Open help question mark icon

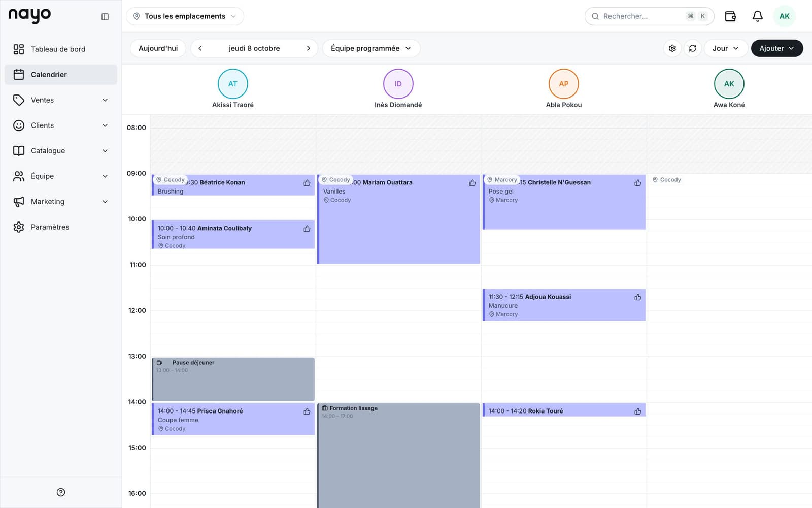click(x=61, y=492)
